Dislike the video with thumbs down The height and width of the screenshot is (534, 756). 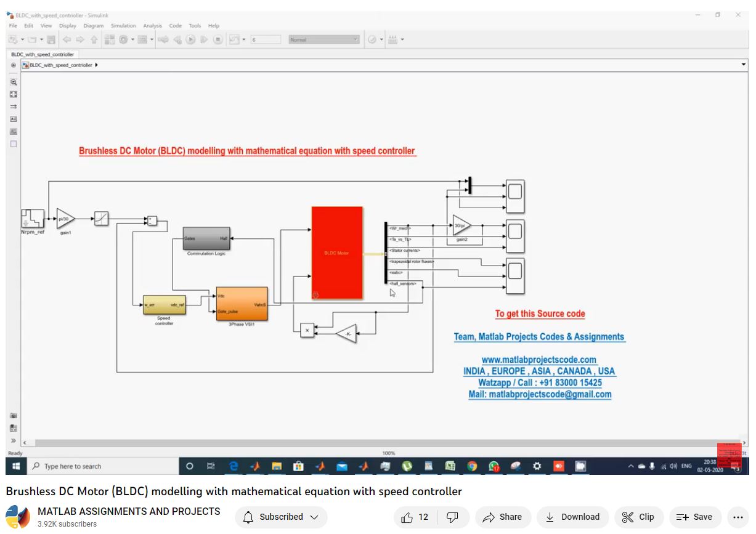click(452, 517)
